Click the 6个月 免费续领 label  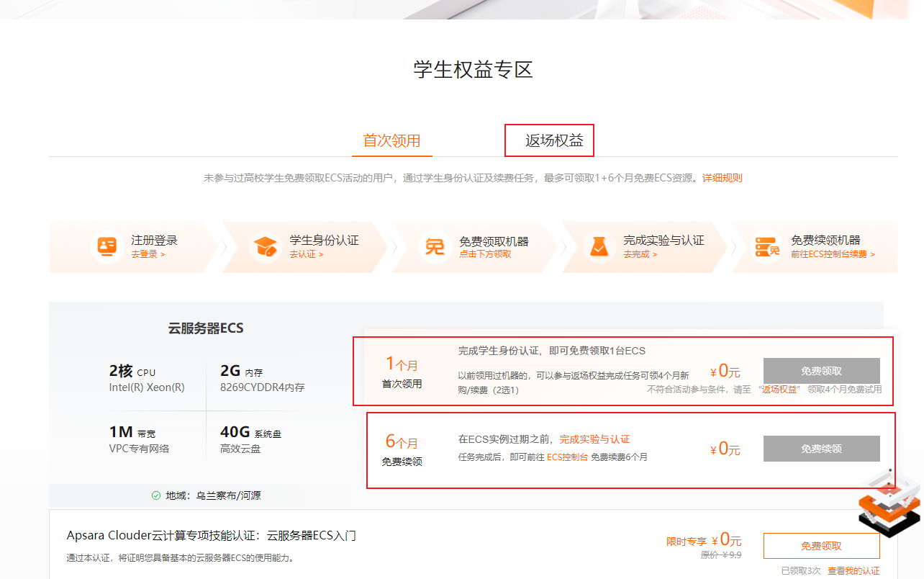coord(402,449)
